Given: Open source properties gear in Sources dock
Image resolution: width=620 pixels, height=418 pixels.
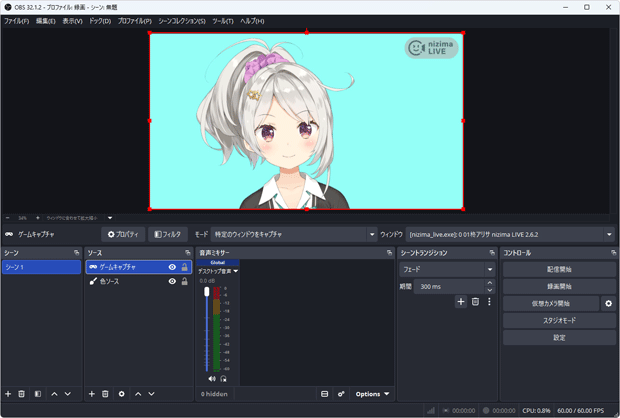Looking at the screenshot, I should coord(121,394).
